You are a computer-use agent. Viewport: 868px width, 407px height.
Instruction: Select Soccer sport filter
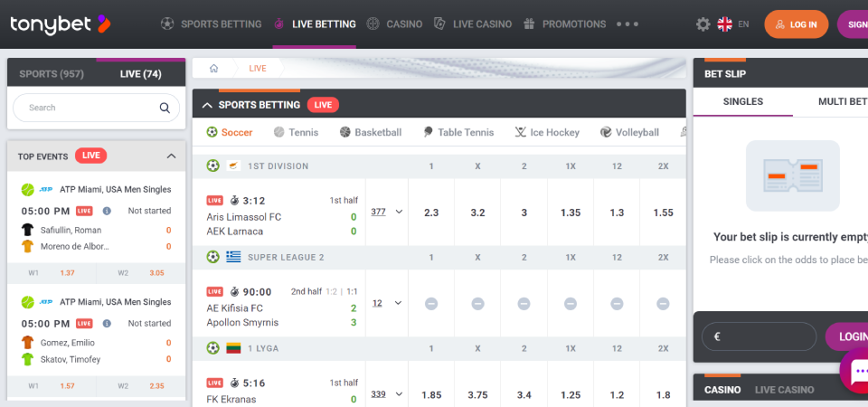click(x=229, y=132)
